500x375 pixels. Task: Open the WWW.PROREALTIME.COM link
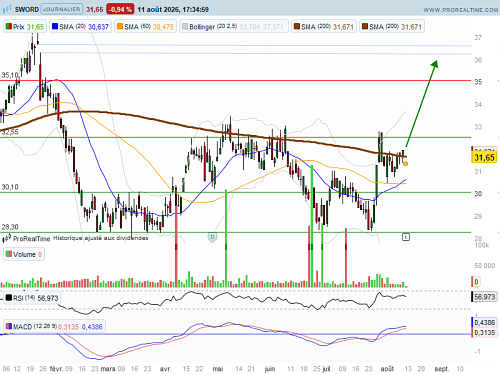461,10
